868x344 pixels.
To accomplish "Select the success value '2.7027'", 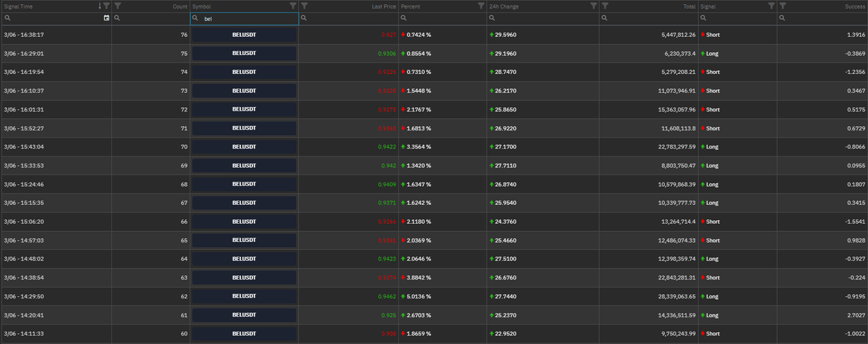I will click(856, 315).
